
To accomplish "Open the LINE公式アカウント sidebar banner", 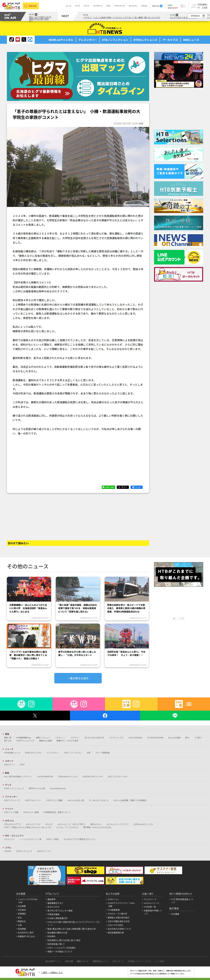I will click(x=178, y=257).
